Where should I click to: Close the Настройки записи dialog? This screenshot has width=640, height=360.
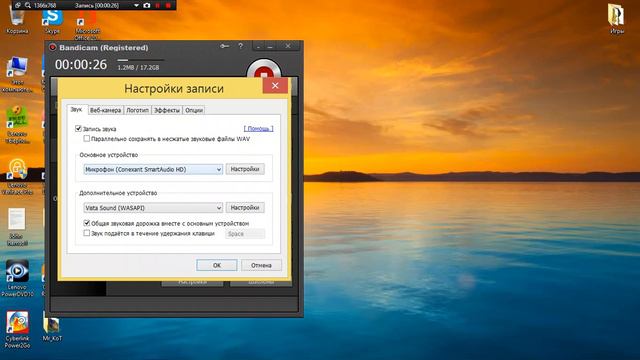275,86
